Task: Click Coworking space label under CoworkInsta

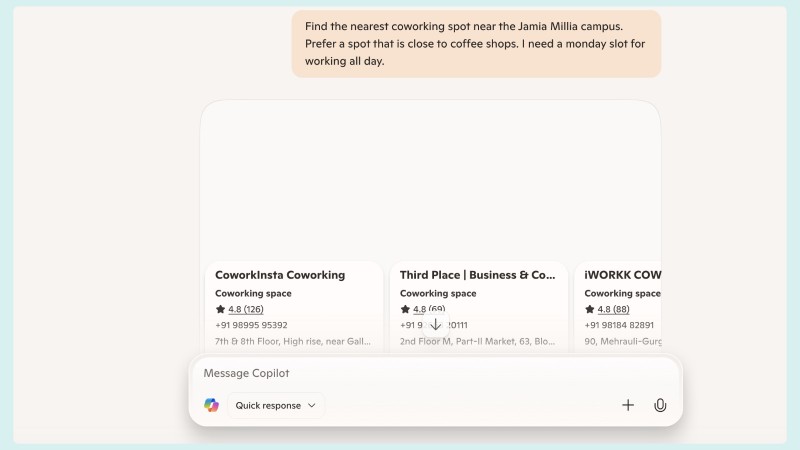Action: point(253,293)
